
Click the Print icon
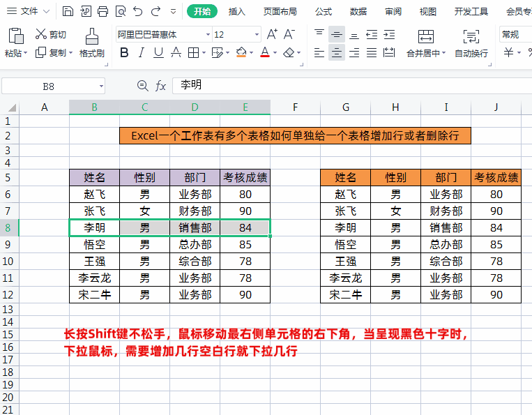point(102,12)
